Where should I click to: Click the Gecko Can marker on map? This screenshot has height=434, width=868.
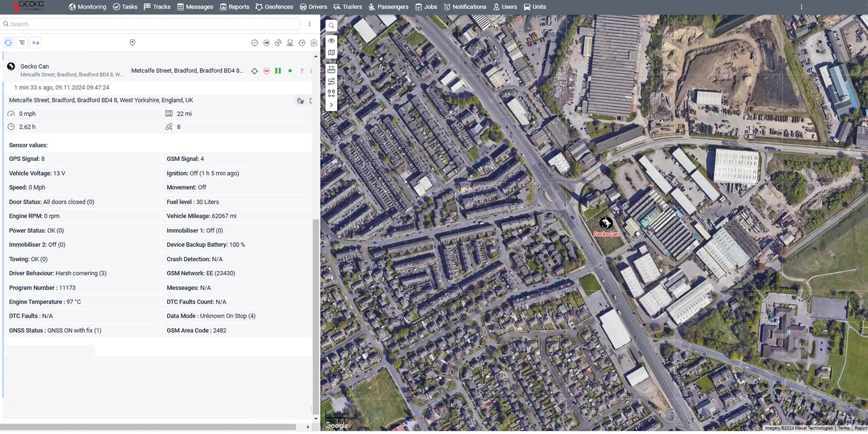click(606, 223)
